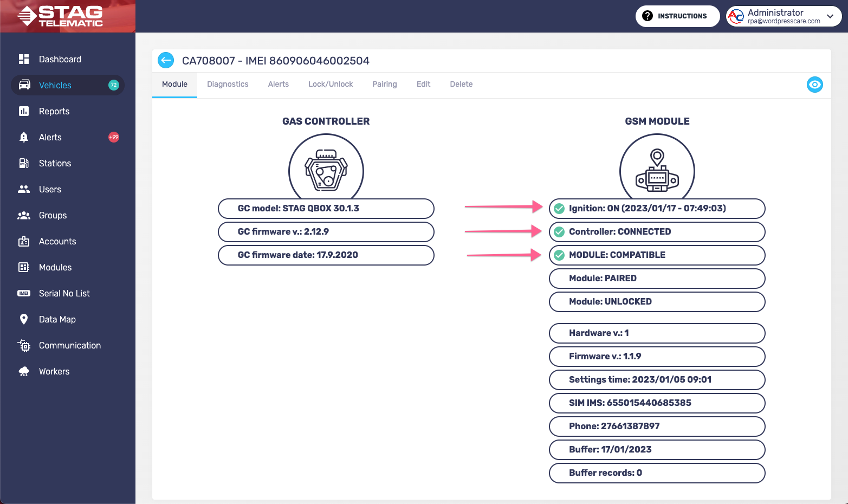The width and height of the screenshot is (848, 504).
Task: Click the GSM MODULE heading
Action: [x=657, y=121]
